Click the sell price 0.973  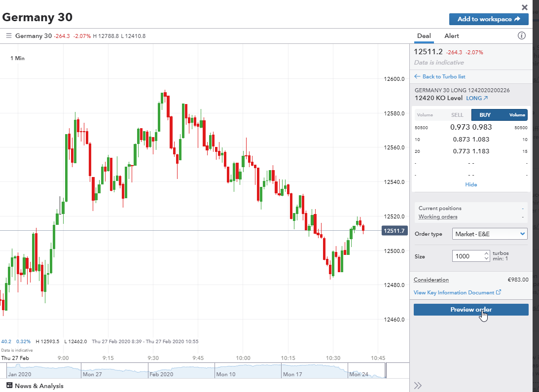click(460, 127)
